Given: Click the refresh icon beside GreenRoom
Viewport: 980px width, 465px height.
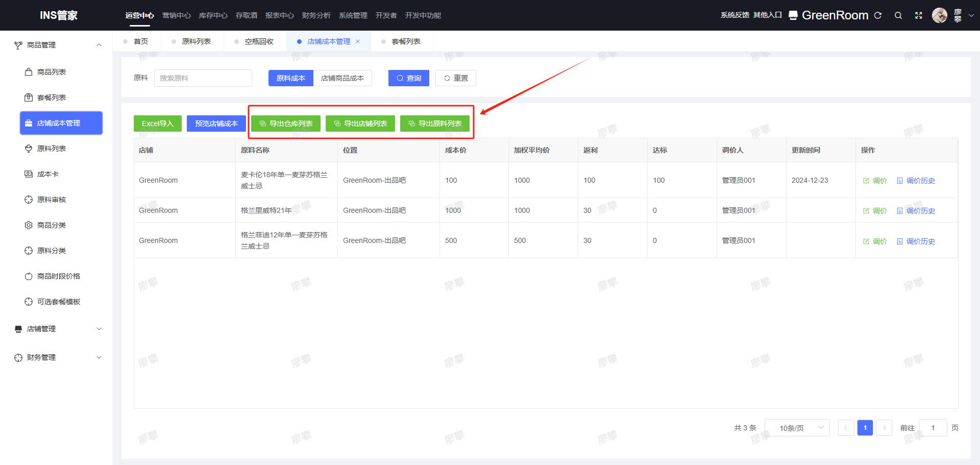Looking at the screenshot, I should pyautogui.click(x=878, y=15).
